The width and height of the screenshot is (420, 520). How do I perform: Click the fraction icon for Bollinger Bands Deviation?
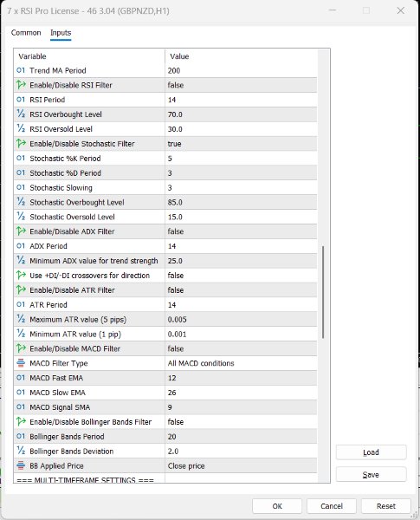point(21,451)
